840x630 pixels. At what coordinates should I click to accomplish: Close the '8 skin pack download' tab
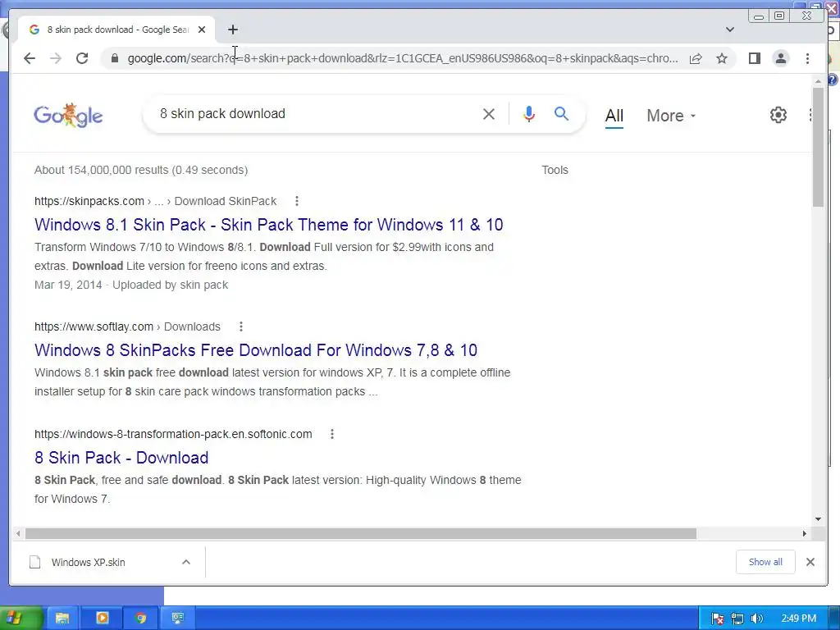pyautogui.click(x=202, y=30)
